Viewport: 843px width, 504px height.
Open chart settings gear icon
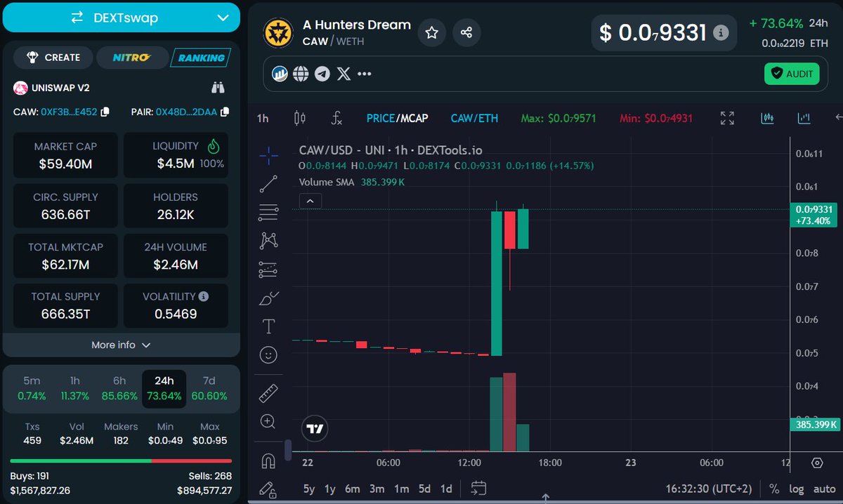816,463
